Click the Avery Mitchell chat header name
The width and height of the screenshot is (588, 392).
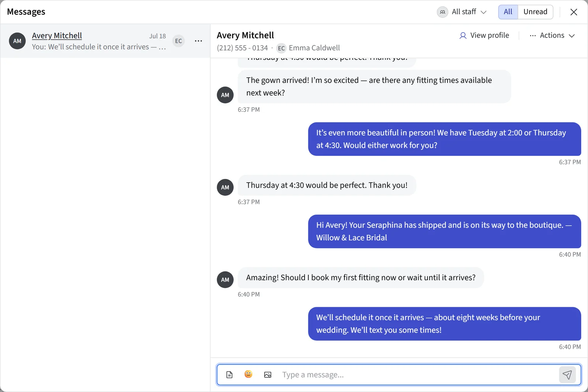[245, 35]
